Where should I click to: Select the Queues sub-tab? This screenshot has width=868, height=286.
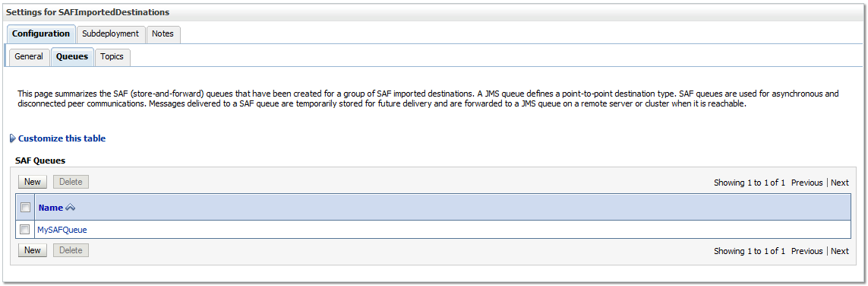(72, 56)
